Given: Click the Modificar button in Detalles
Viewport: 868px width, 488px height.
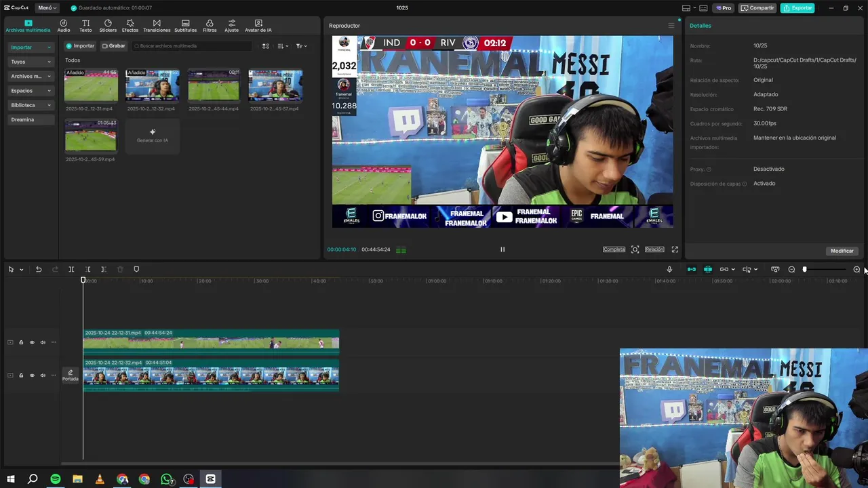Looking at the screenshot, I should tap(842, 251).
